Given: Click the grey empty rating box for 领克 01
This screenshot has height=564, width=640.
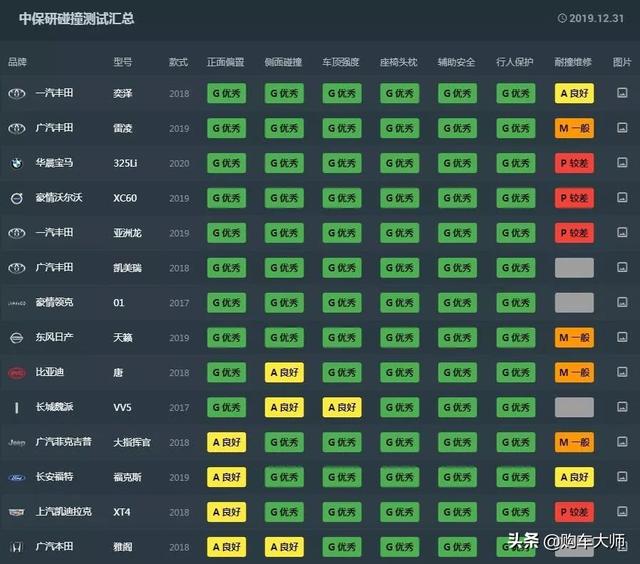Looking at the screenshot, I should [574, 303].
